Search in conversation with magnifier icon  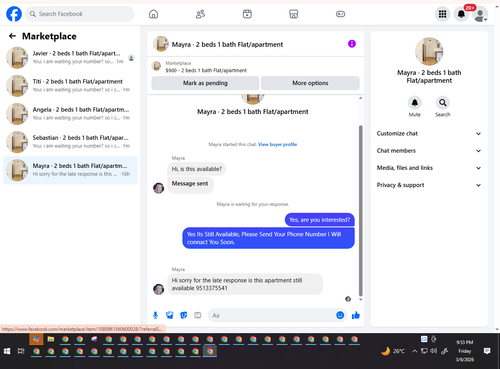coord(443,103)
